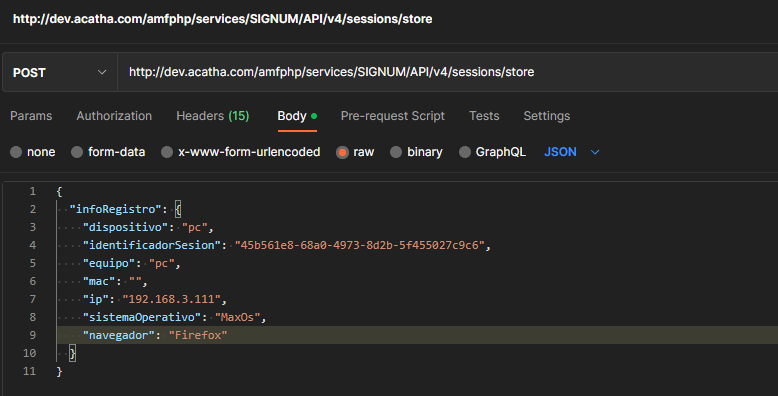Click the "mac" key on line 6
The height and width of the screenshot is (396, 778).
99,281
